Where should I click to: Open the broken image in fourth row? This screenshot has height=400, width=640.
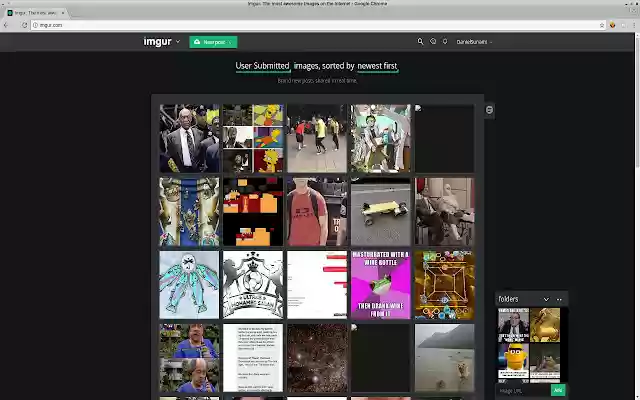381,358
